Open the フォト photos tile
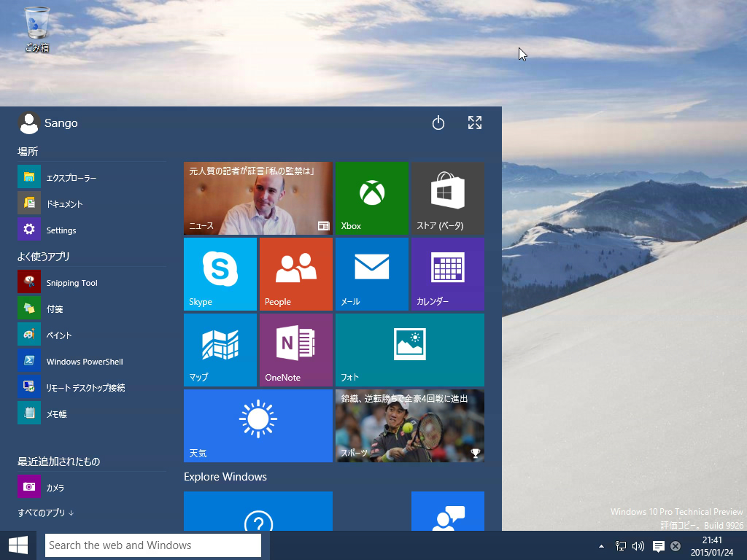Image resolution: width=747 pixels, height=560 pixels. pyautogui.click(x=410, y=350)
